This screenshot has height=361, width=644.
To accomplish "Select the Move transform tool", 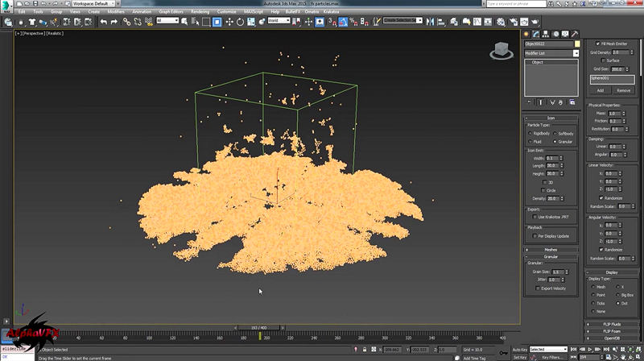I will pos(229,22).
